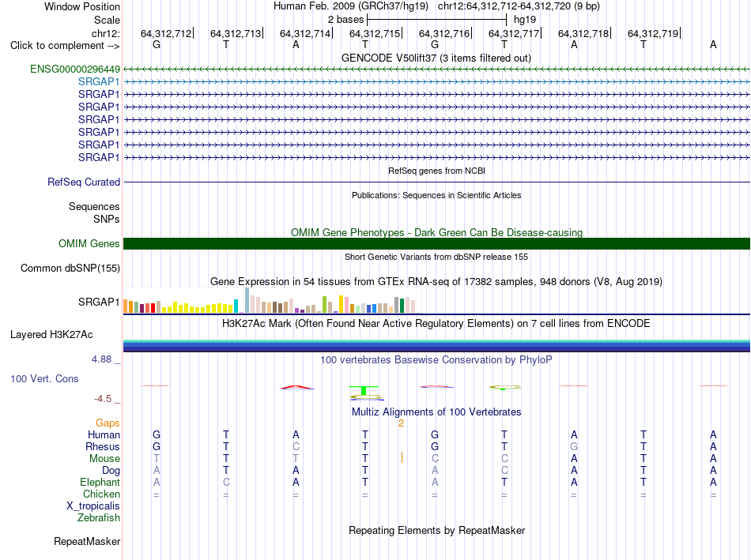Click the RepeatMasker track label
This screenshot has height=560, width=751.
[87, 541]
